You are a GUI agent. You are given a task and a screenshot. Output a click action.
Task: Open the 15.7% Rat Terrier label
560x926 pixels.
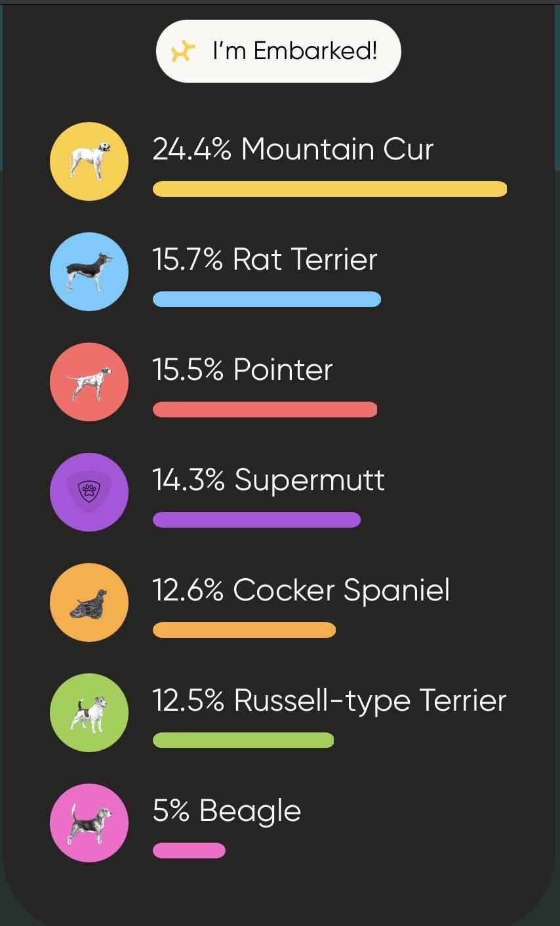pyautogui.click(x=264, y=260)
